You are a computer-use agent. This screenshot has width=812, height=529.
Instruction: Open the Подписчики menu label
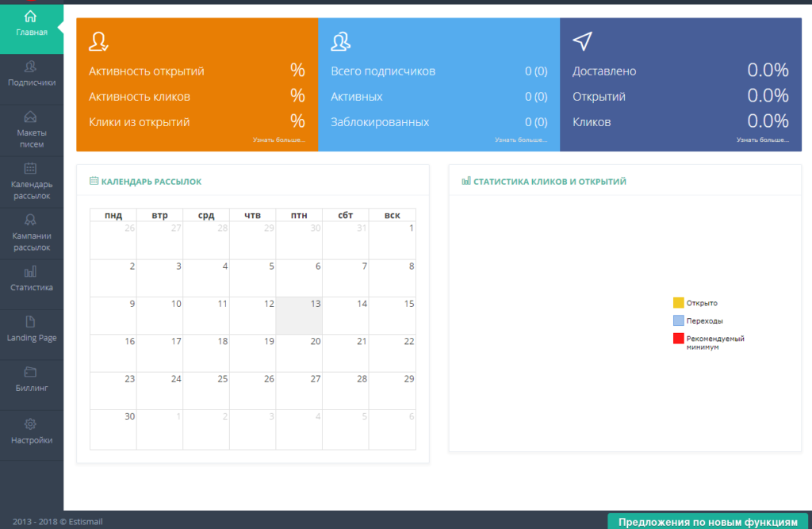click(32, 82)
